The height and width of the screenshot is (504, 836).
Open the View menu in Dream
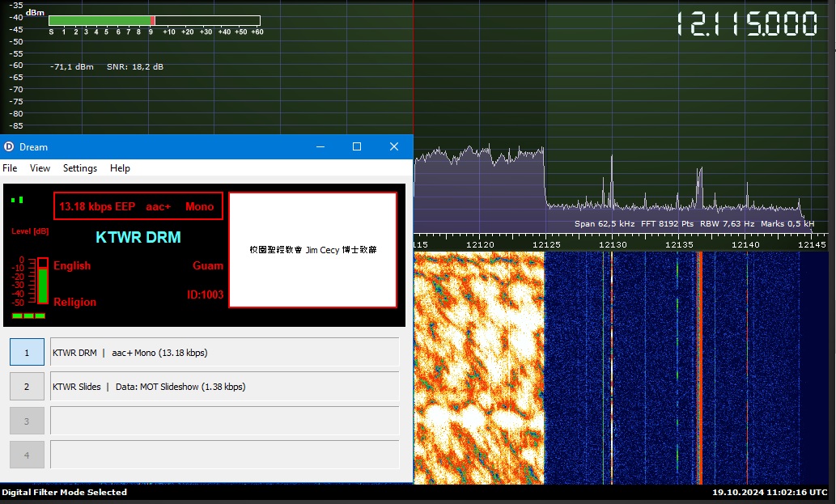40,168
